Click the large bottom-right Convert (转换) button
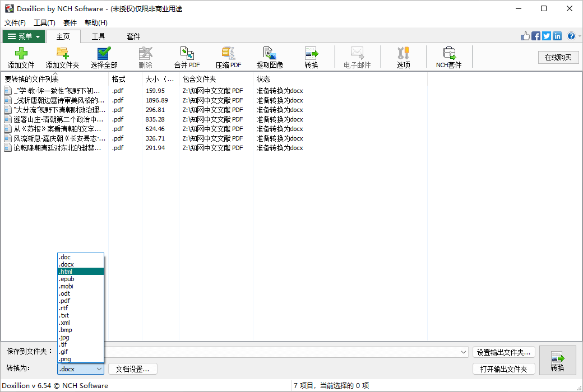 (x=557, y=361)
